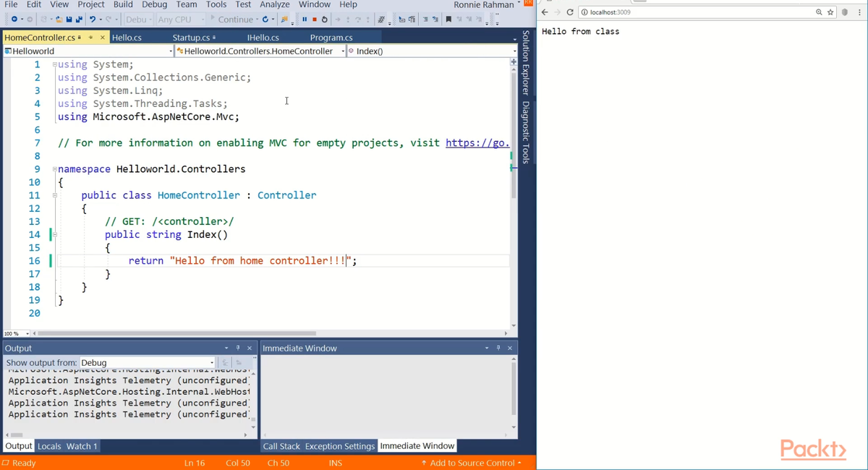Open the Diagnostic Tools side tab
Screen dimensions: 868x470
coord(526,132)
